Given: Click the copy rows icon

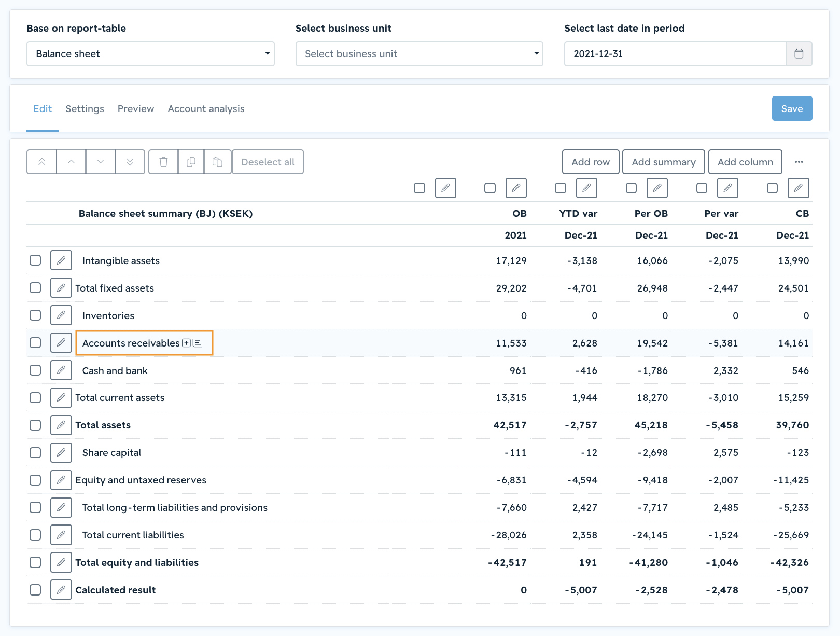Looking at the screenshot, I should 191,162.
